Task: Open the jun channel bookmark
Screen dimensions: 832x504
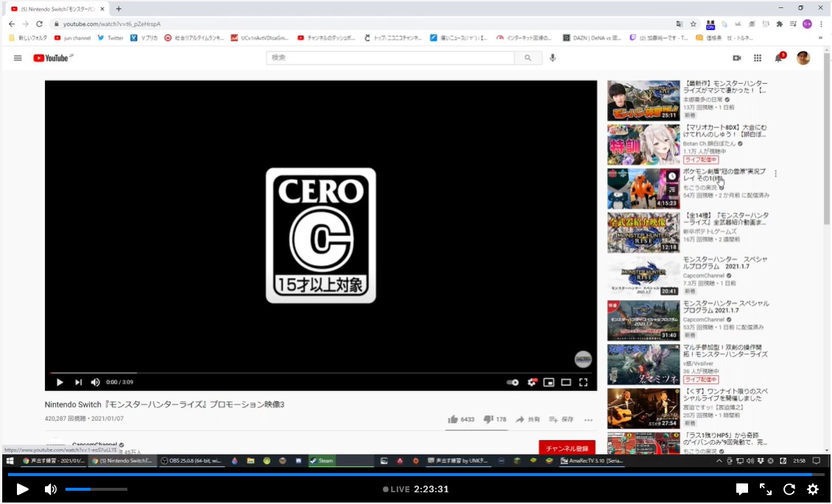Action: point(73,38)
